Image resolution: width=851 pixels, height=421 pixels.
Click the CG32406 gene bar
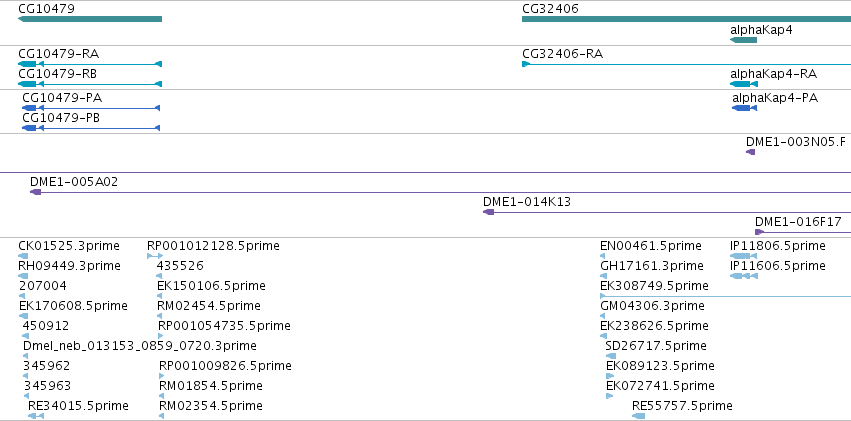(x=687, y=19)
